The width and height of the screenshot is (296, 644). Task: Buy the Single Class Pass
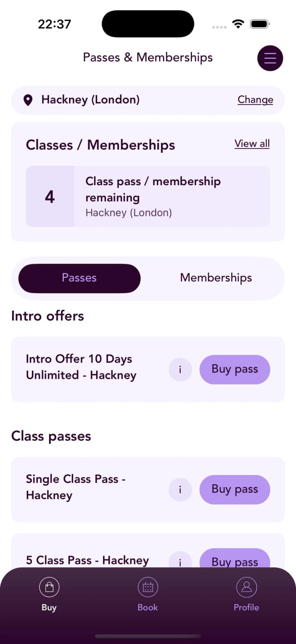pyautogui.click(x=234, y=489)
